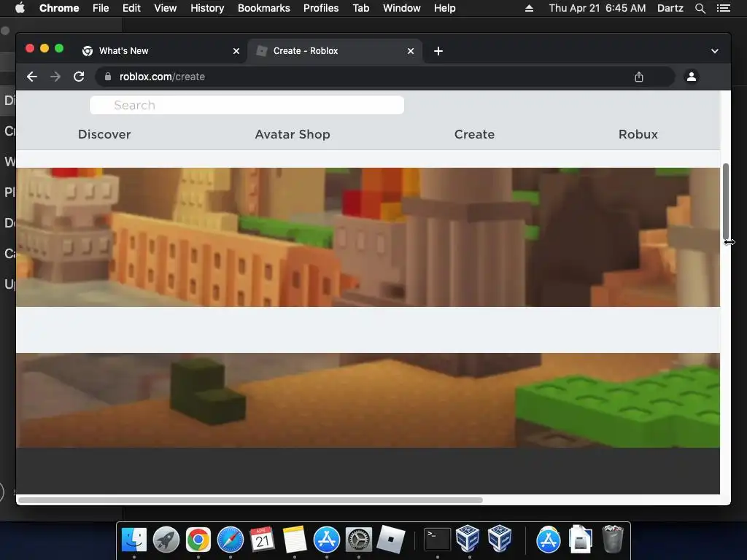Open the Robux link
This screenshot has height=560, width=747.
click(638, 134)
